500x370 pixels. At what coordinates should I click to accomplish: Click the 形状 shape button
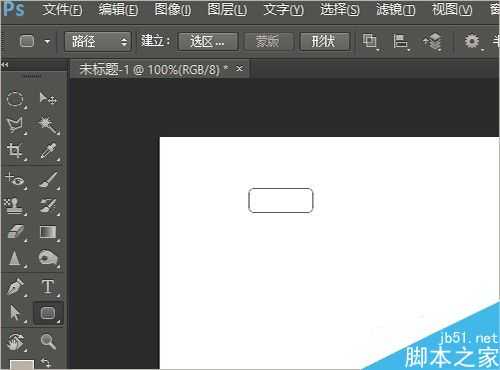(x=325, y=42)
